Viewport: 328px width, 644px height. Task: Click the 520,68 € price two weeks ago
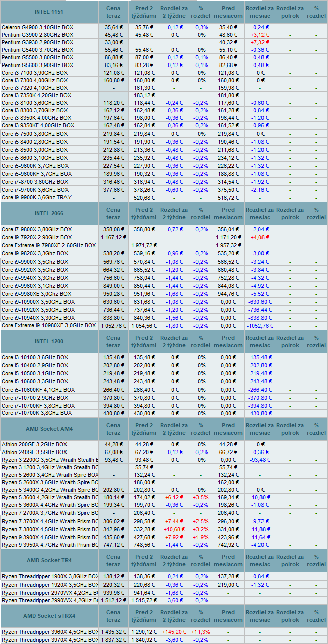coord(145,197)
